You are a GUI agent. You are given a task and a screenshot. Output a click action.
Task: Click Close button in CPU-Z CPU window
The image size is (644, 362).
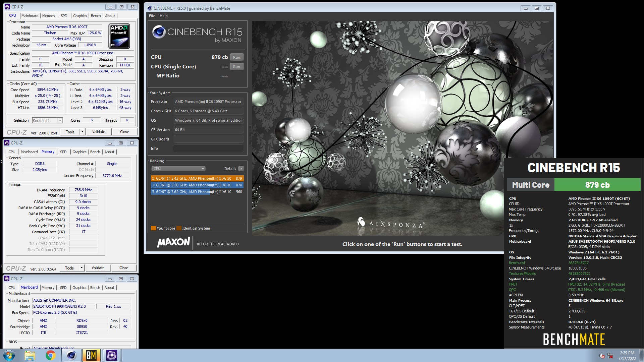124,132
